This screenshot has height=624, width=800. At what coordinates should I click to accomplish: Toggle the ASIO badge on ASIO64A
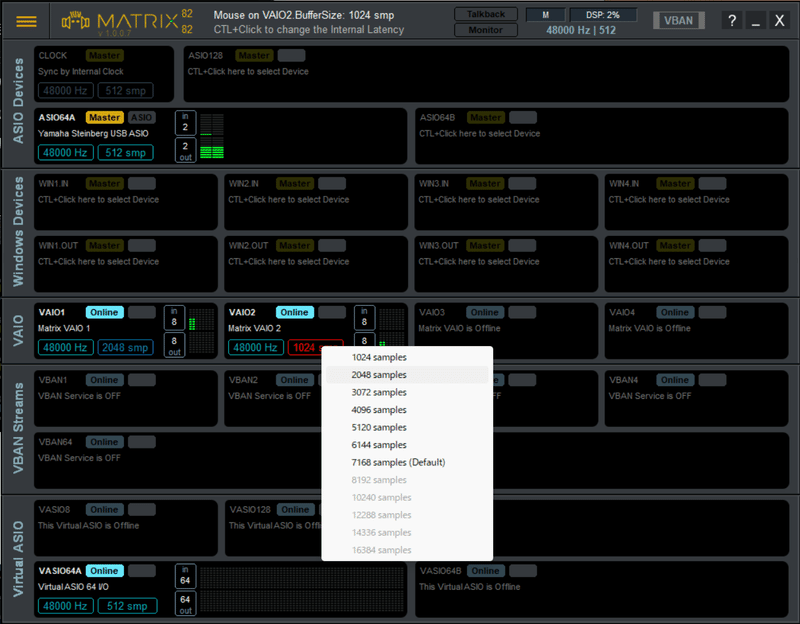(x=141, y=117)
